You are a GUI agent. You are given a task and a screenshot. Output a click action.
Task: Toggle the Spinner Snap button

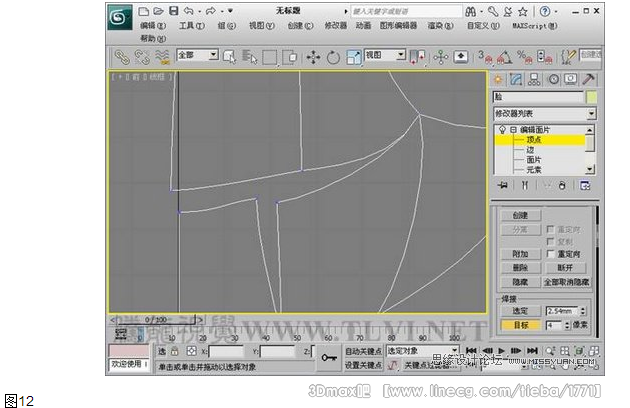tap(544, 57)
